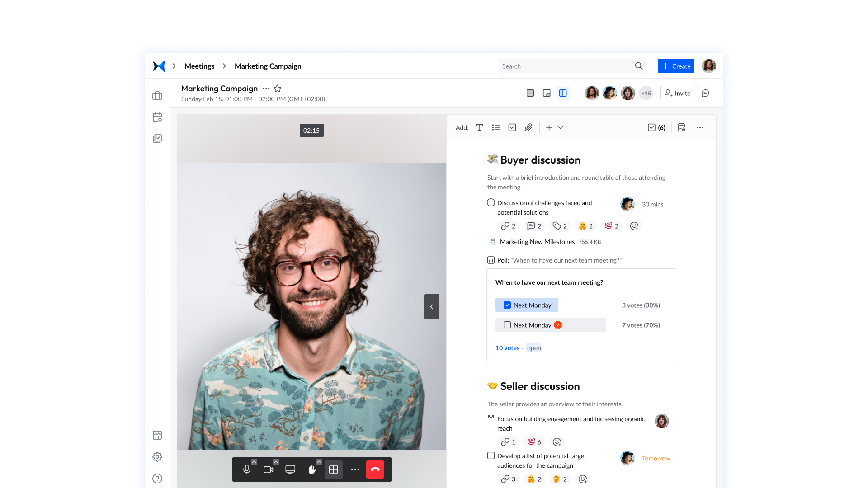Screen dimensions: 868x488
Task: Check off Develop a list of potential target audiences
Action: 491,455
